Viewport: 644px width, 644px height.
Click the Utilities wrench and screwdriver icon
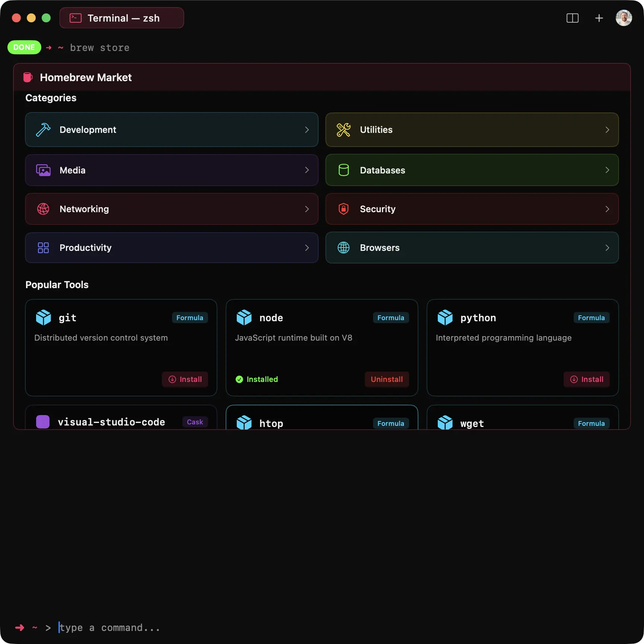(343, 130)
